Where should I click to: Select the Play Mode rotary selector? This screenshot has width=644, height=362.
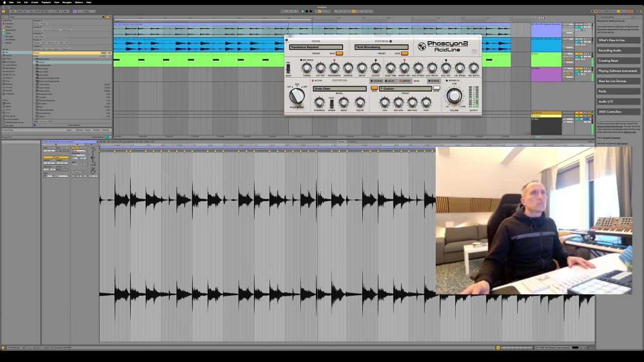tap(297, 96)
